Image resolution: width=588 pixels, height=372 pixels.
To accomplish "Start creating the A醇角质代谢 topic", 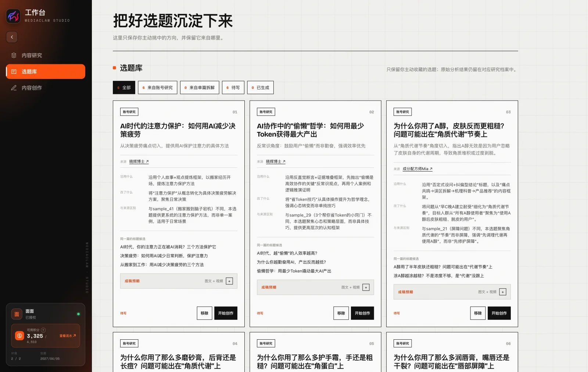I will pos(499,313).
